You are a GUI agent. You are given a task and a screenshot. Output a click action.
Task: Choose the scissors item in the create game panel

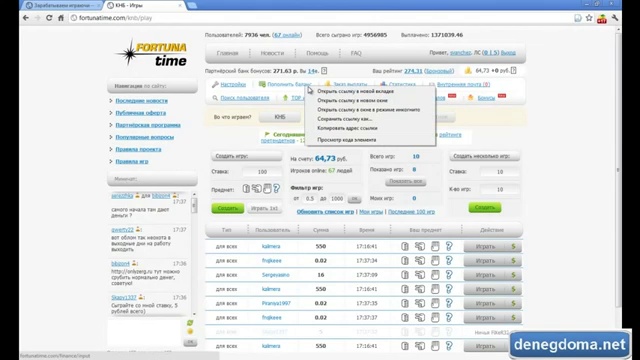click(257, 189)
